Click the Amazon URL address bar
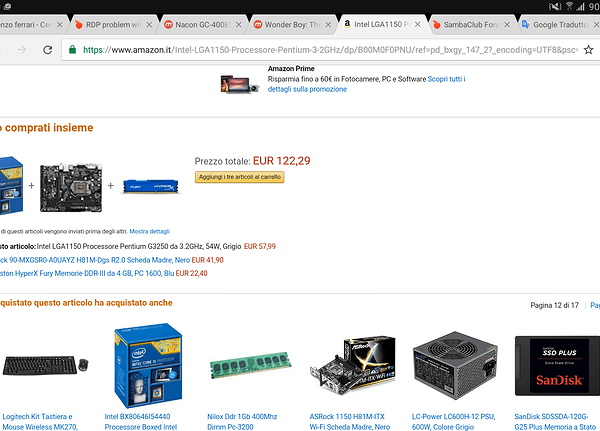The width and height of the screenshot is (600, 431). click(x=330, y=50)
